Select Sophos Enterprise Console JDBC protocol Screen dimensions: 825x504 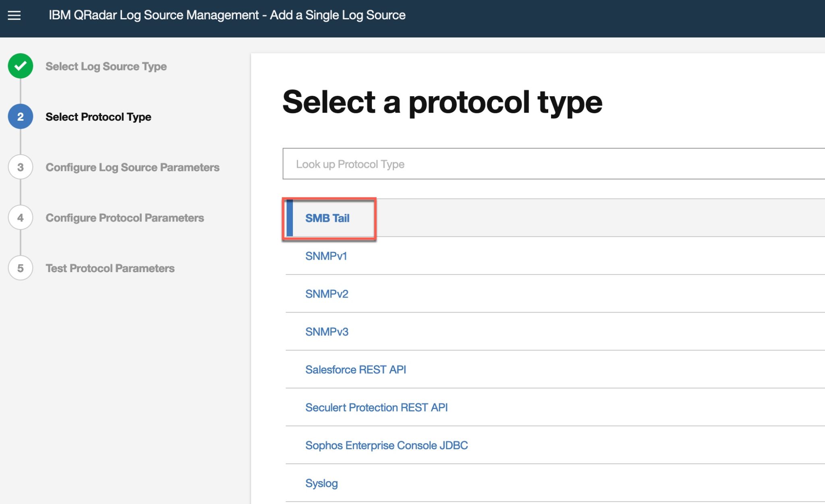(x=386, y=445)
